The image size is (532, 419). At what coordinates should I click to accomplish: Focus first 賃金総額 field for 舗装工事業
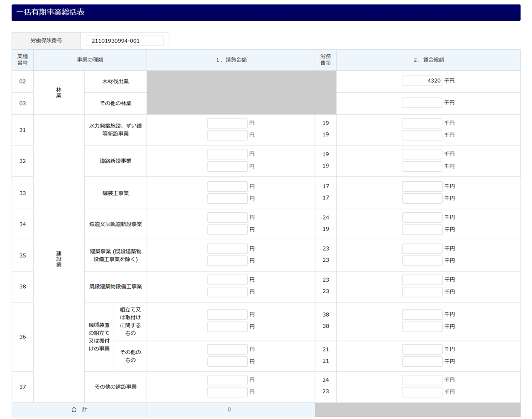[x=422, y=186]
